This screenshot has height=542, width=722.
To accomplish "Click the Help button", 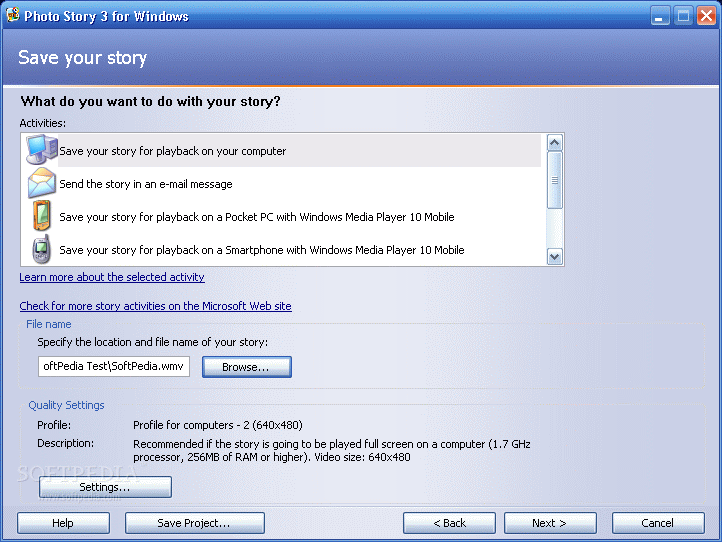I will click(x=64, y=523).
